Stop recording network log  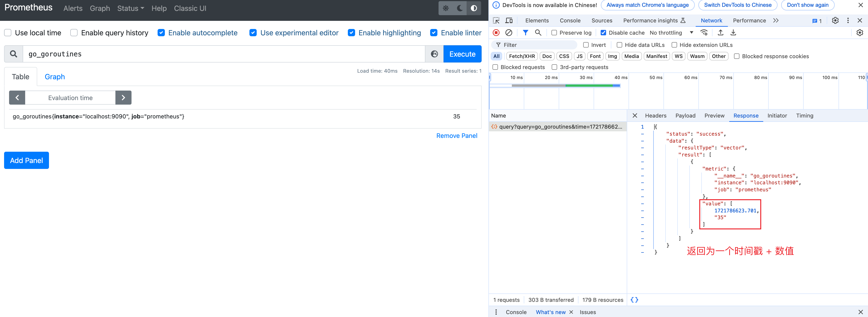point(496,33)
